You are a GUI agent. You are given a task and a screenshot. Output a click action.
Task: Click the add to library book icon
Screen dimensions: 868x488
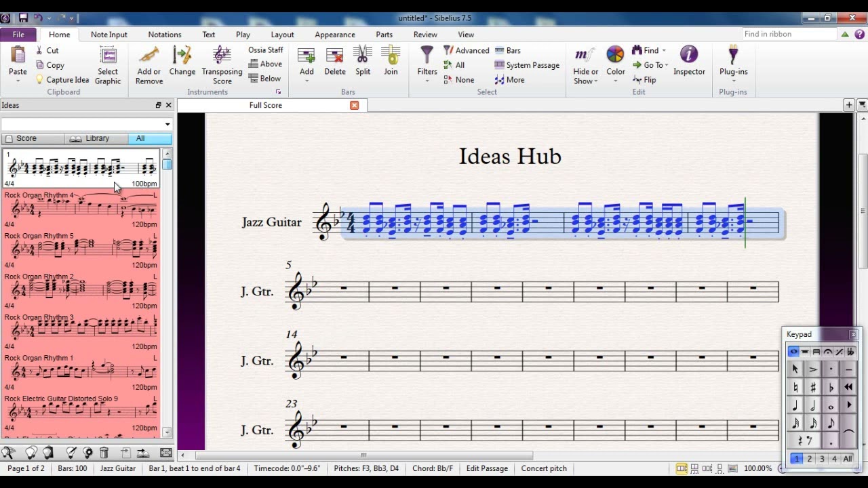(143, 453)
